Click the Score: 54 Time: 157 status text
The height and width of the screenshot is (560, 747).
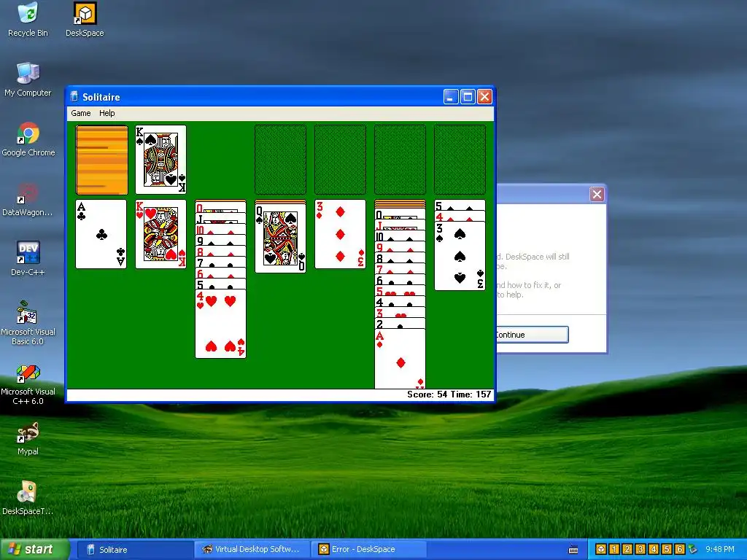point(449,394)
